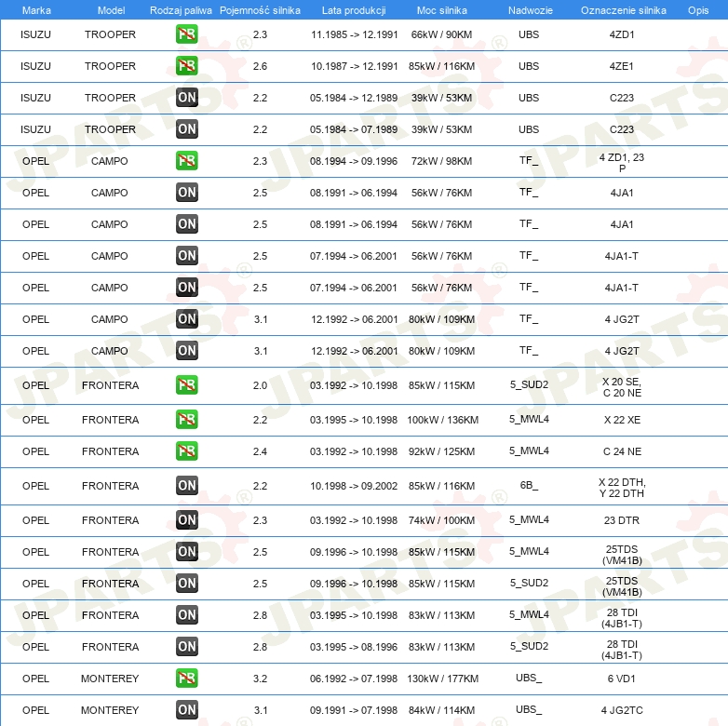Image resolution: width=728 pixels, height=726 pixels.
Task: Click ON diesel icon for Campo 4JA1-T 07.1994 first row
Action: pyautogui.click(x=186, y=255)
